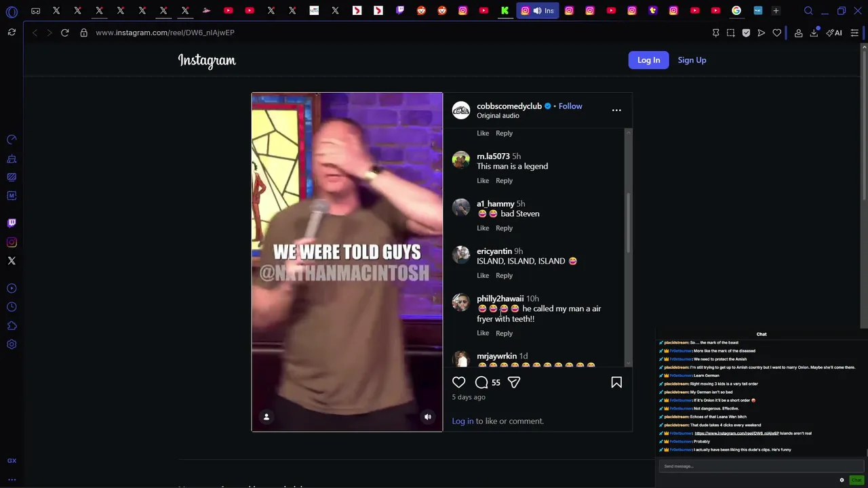This screenshot has width=868, height=488.
Task: Pause the reel by clicking the video
Action: click(347, 262)
